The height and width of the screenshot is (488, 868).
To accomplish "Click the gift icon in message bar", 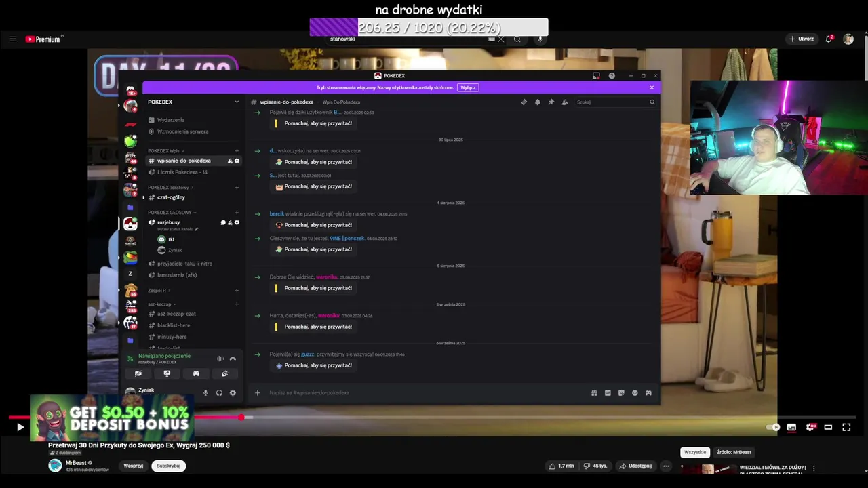I will pyautogui.click(x=594, y=393).
